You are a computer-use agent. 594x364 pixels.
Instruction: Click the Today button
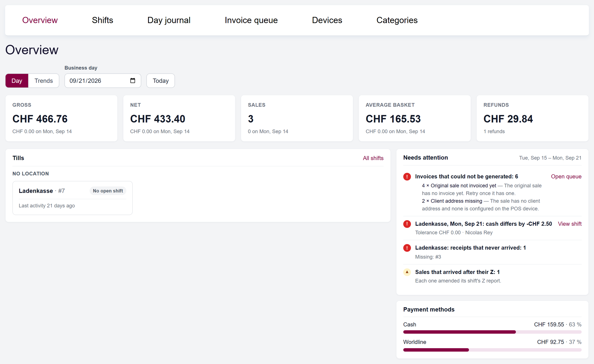tap(161, 81)
